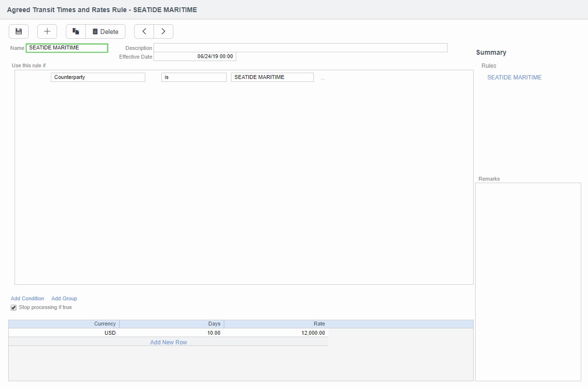Screen dimensions: 588x388
Task: Go to next rule with right arrow
Action: point(163,31)
